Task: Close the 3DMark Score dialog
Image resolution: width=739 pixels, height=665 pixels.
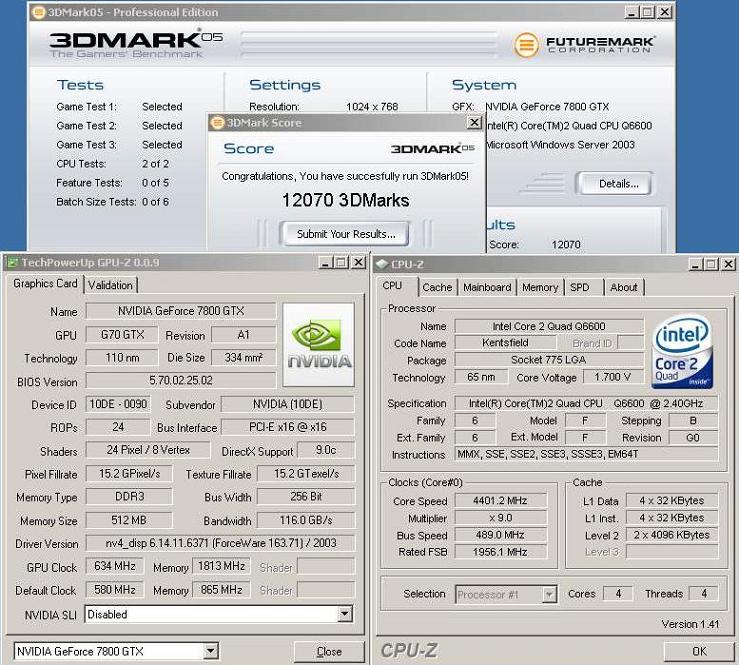Action: click(474, 123)
